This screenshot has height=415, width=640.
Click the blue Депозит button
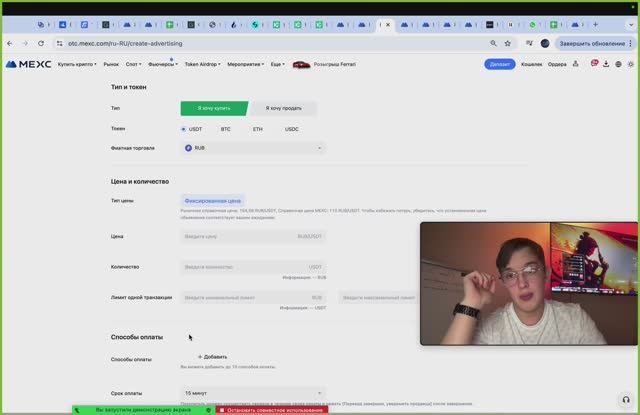(x=500, y=64)
